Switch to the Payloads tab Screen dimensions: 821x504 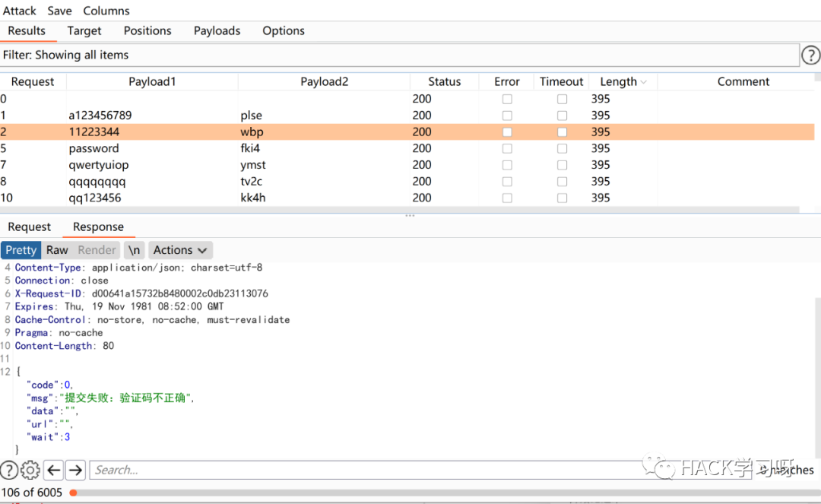[x=217, y=31]
